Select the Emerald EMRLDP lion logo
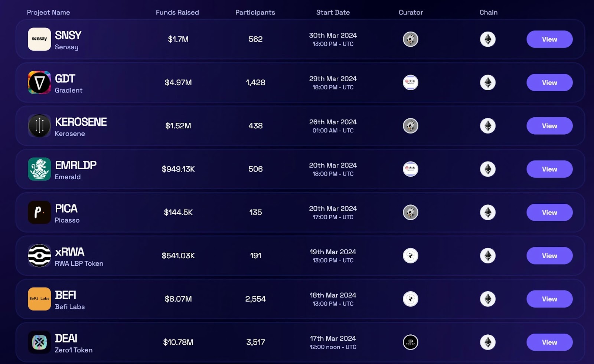The width and height of the screenshot is (594, 364). (x=39, y=169)
